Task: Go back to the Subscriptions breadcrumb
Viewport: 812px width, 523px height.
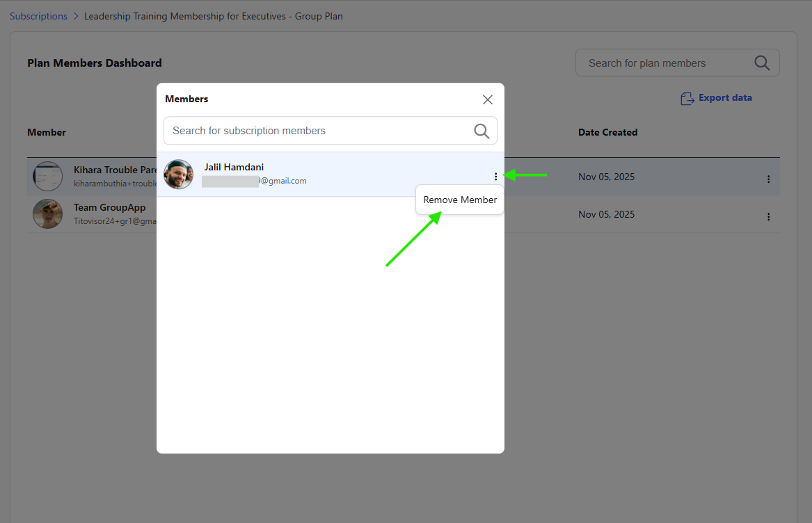Action: 38,16
